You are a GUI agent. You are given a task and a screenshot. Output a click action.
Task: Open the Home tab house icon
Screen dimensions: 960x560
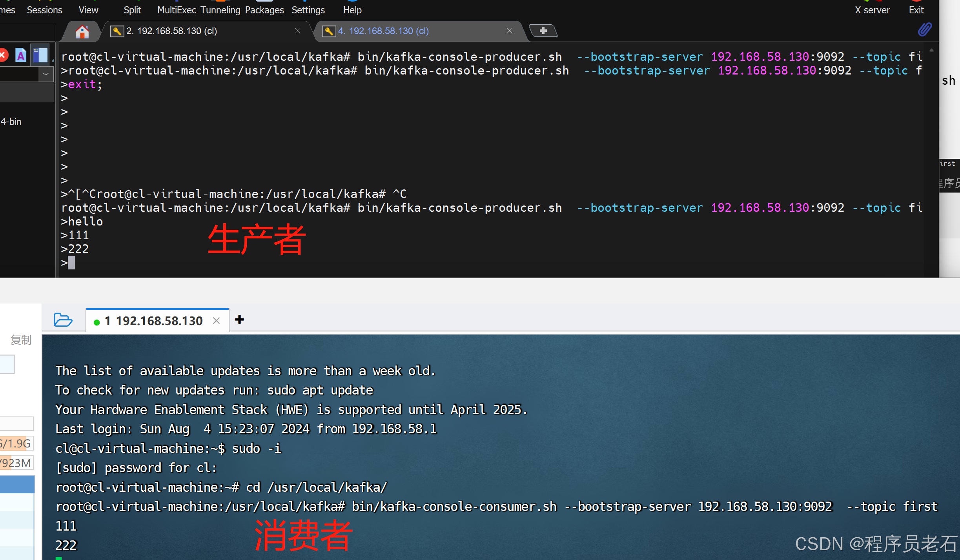[82, 31]
